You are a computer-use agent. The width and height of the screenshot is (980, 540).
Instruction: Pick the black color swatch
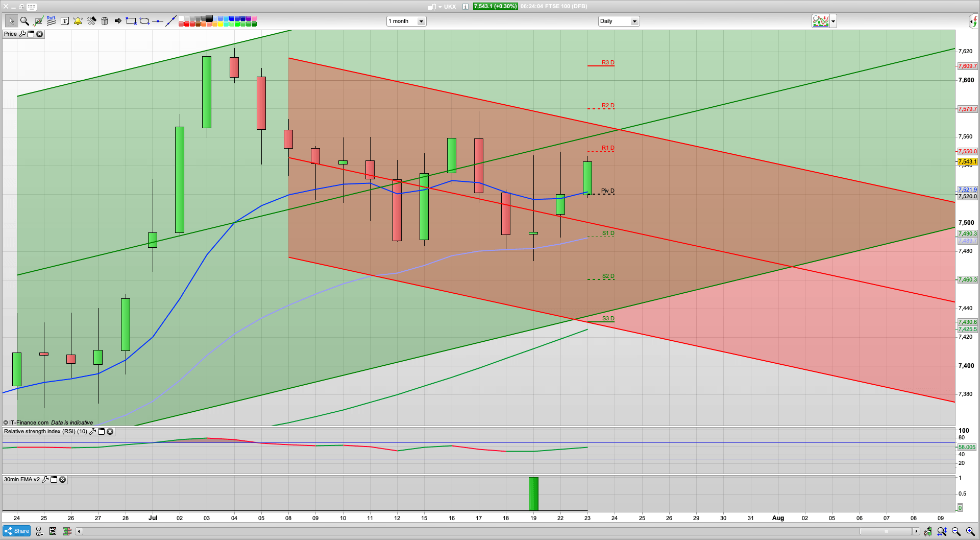coord(209,18)
